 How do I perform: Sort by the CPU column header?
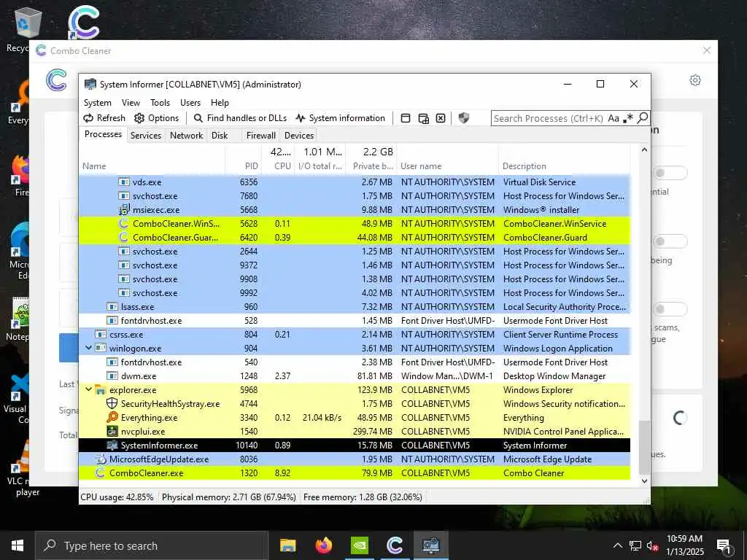278,159
